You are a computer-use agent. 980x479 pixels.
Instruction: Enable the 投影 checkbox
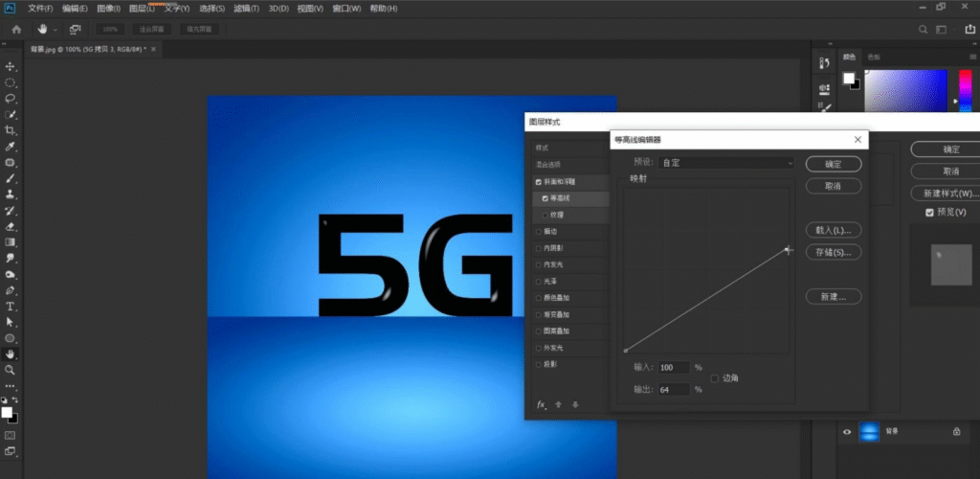(539, 364)
